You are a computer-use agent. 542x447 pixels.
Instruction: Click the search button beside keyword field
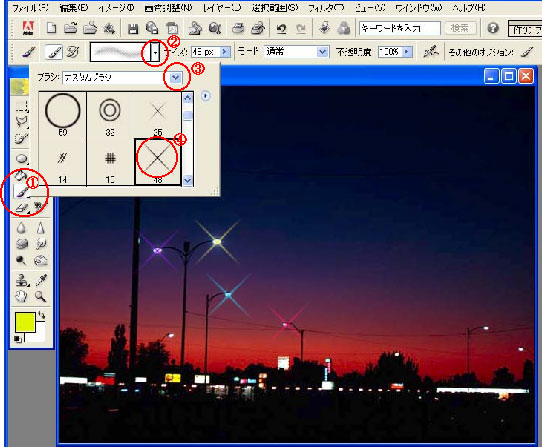(x=460, y=28)
